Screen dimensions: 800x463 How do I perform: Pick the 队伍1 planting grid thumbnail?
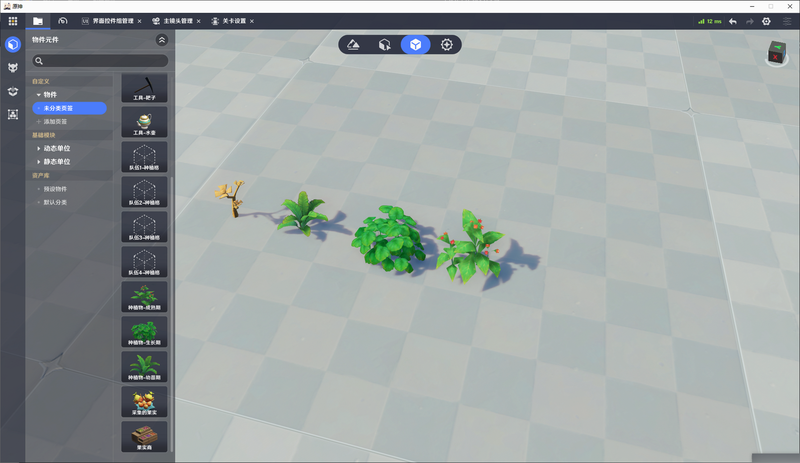click(144, 157)
